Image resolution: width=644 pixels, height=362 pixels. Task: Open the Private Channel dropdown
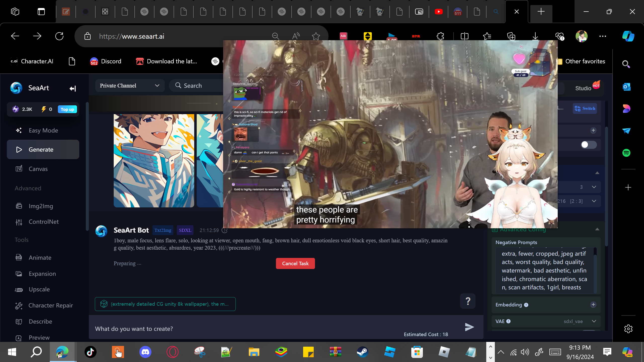click(130, 86)
